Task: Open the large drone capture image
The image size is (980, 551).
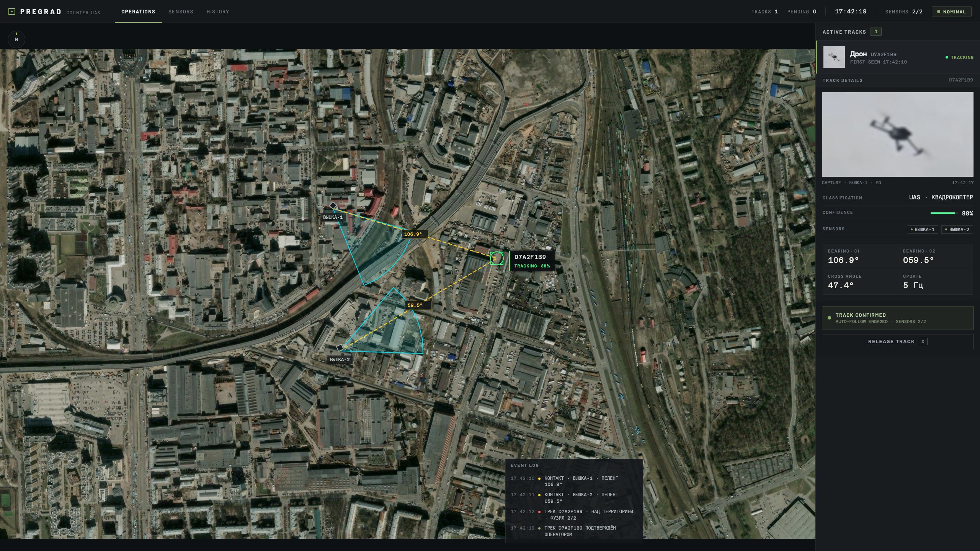Action: [x=898, y=134]
